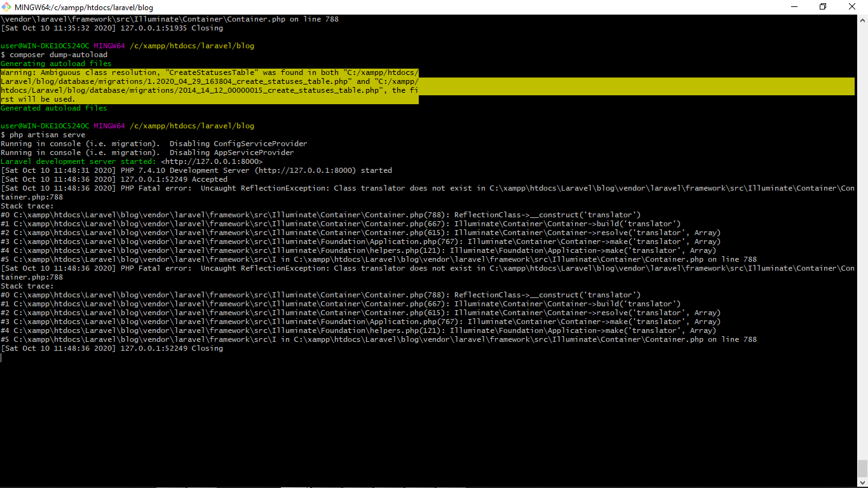868x488 pixels.
Task: Click the '$ php artisan serve' command line
Action: point(43,135)
